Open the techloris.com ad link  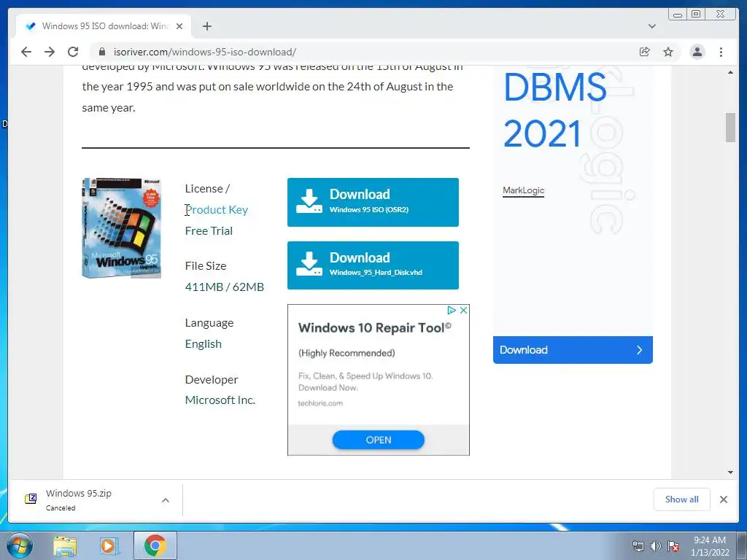click(x=320, y=403)
